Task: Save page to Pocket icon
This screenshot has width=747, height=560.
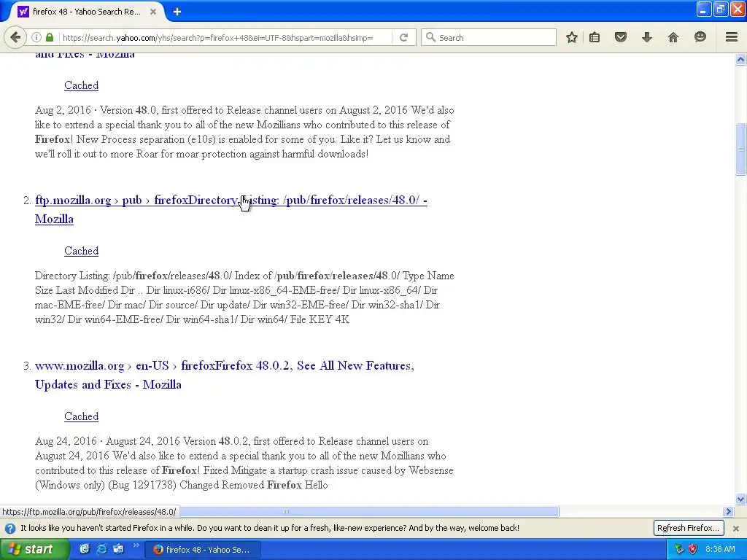Action: (620, 37)
